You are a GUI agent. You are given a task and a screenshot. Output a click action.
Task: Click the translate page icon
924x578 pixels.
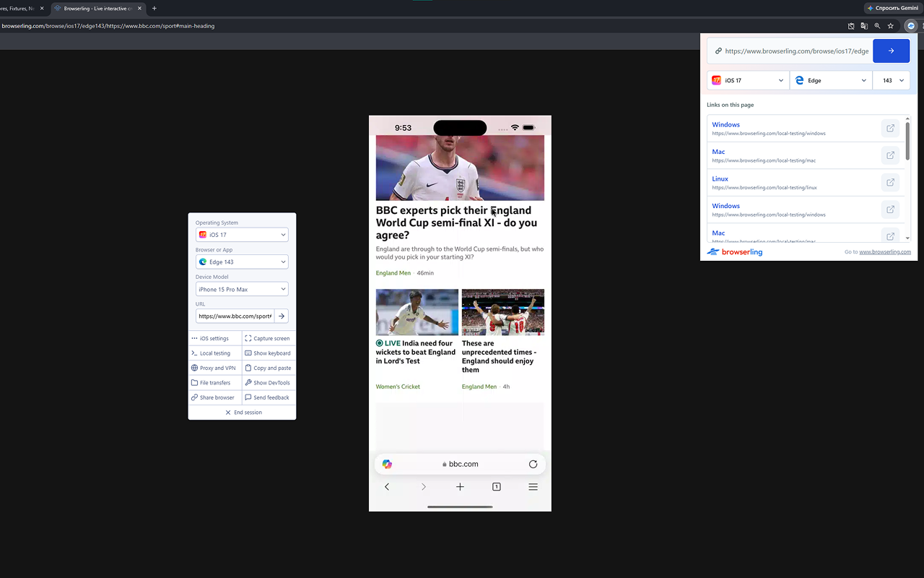coord(864,26)
